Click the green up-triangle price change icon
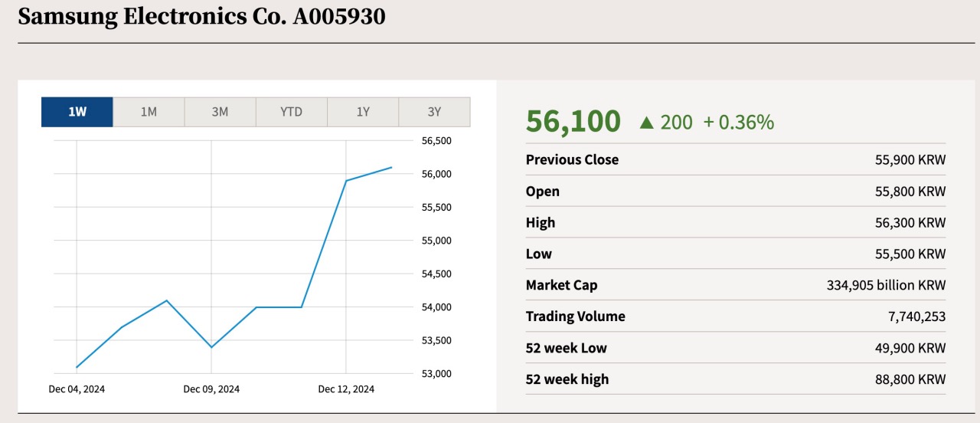The height and width of the screenshot is (423, 980). click(647, 122)
